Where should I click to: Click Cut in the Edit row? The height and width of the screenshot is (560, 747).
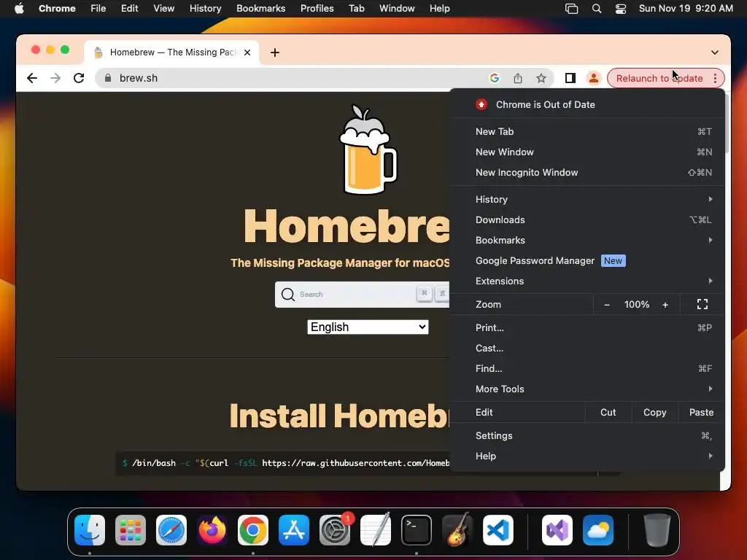pos(608,413)
